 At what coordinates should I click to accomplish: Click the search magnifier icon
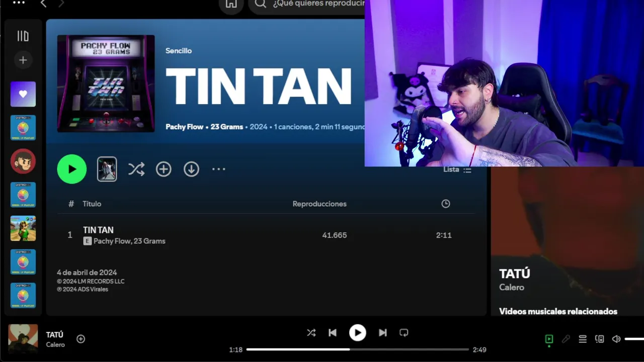click(x=260, y=4)
